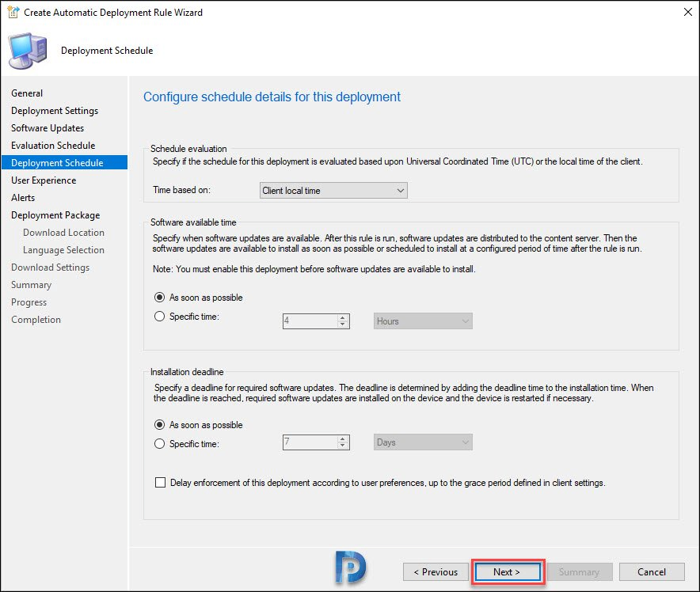This screenshot has height=592, width=700.
Task: Open the Evaluation Schedule page
Action: pyautogui.click(x=53, y=146)
